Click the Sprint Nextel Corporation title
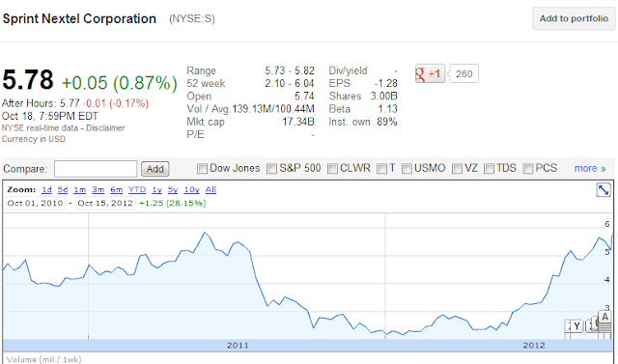The image size is (618, 364). click(79, 19)
